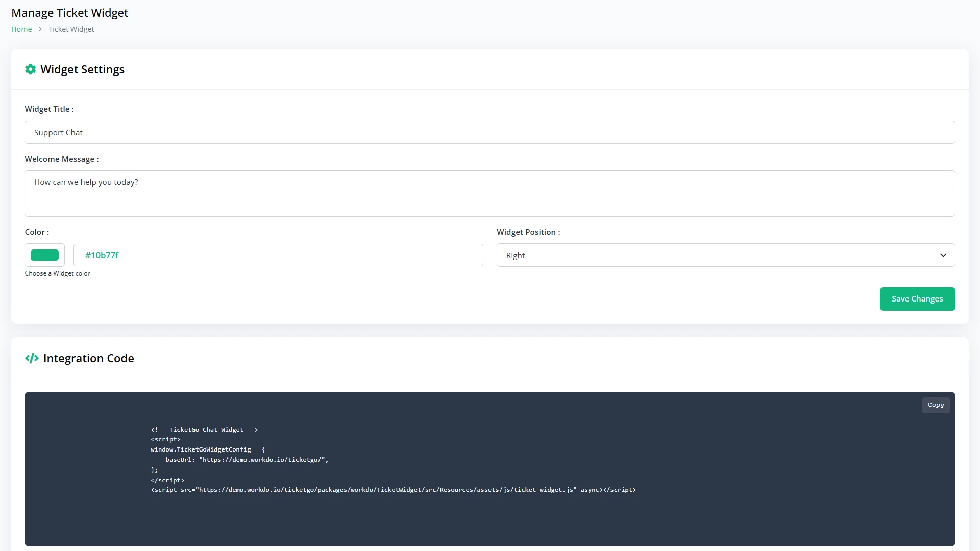The width and height of the screenshot is (980, 551).
Task: Click into the Welcome Message textarea
Action: pyautogui.click(x=490, y=194)
